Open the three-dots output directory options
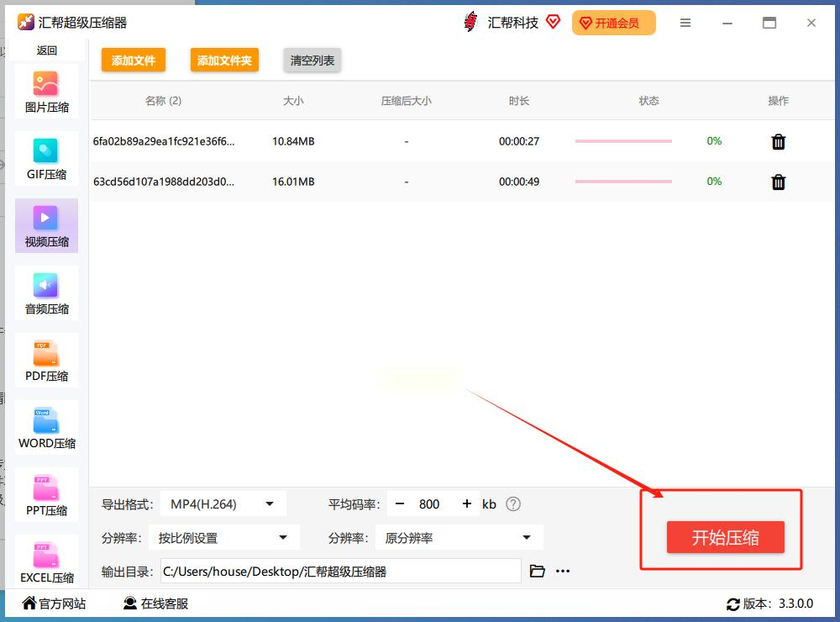 tap(563, 571)
